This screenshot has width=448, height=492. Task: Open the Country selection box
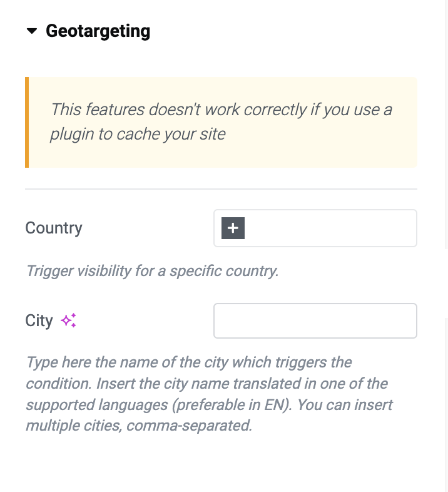pyautogui.click(x=315, y=228)
